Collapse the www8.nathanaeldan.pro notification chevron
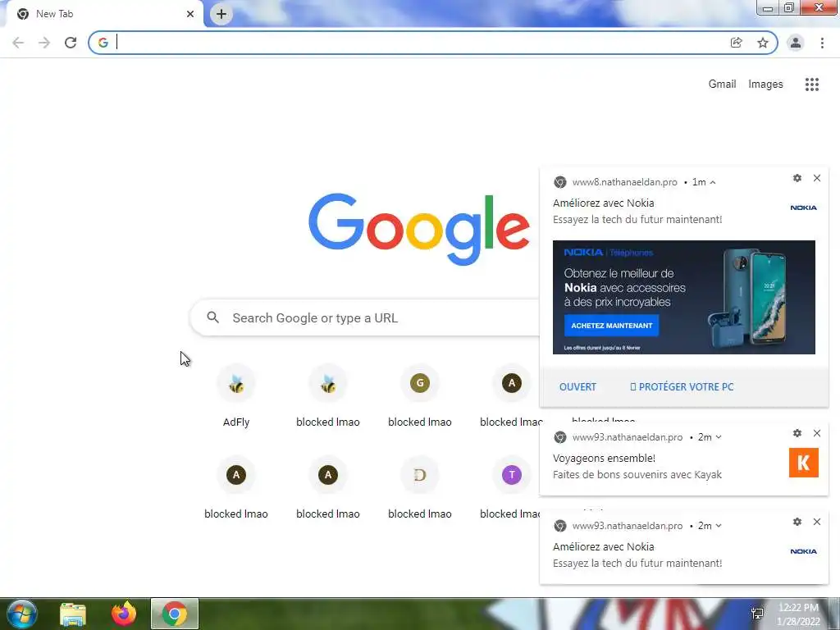The image size is (840, 630). [x=713, y=182]
